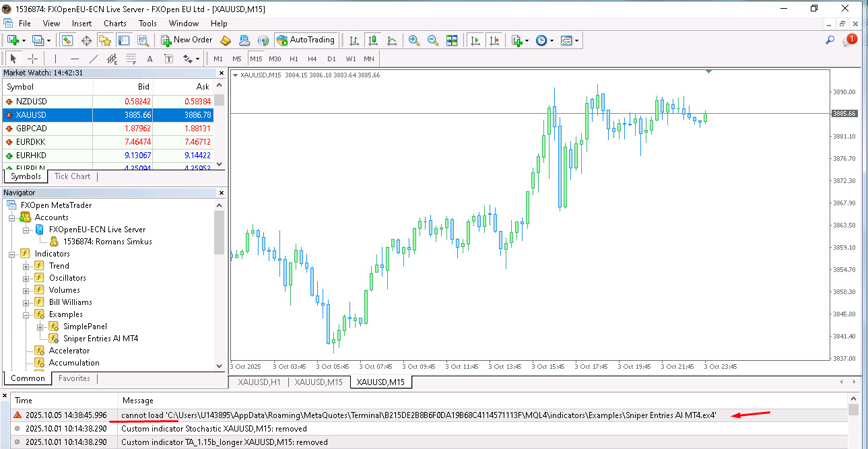Switch chart to candlestick display
This screenshot has width=868, height=449.
(x=373, y=40)
